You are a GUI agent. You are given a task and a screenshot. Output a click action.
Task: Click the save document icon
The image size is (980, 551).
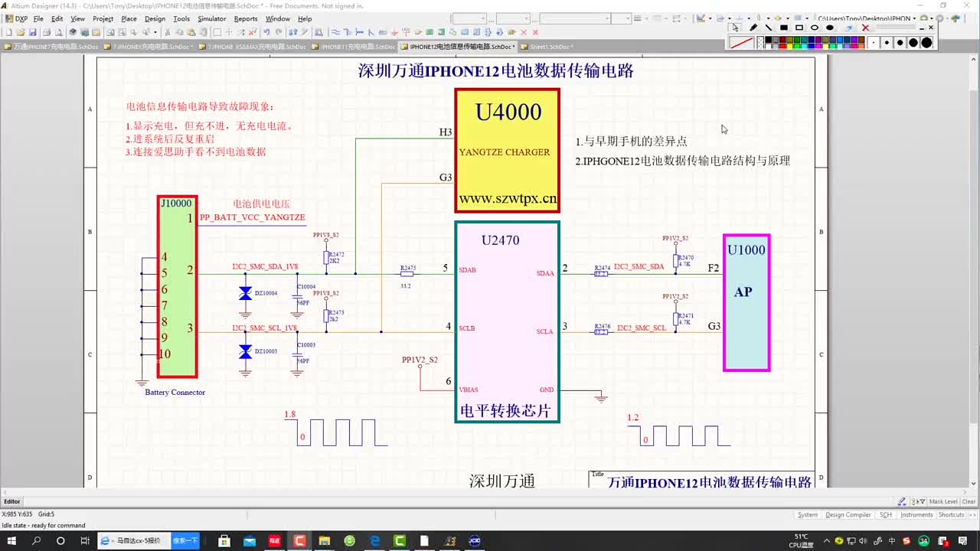click(32, 32)
